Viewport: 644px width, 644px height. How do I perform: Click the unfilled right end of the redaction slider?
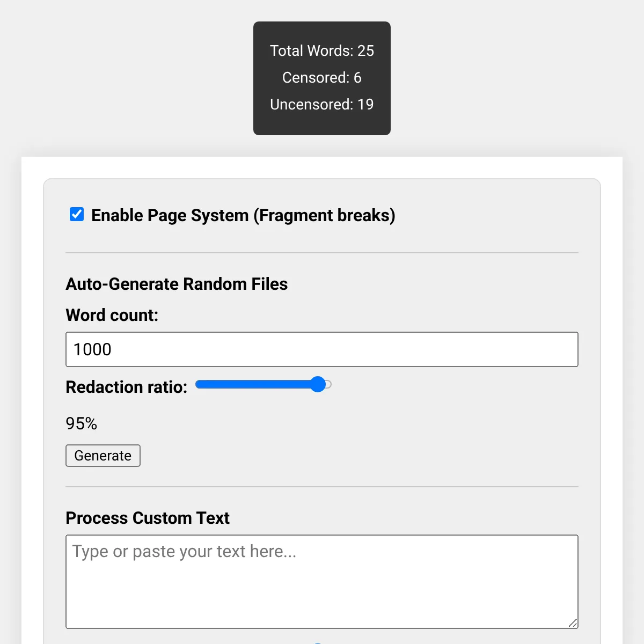[328, 384]
